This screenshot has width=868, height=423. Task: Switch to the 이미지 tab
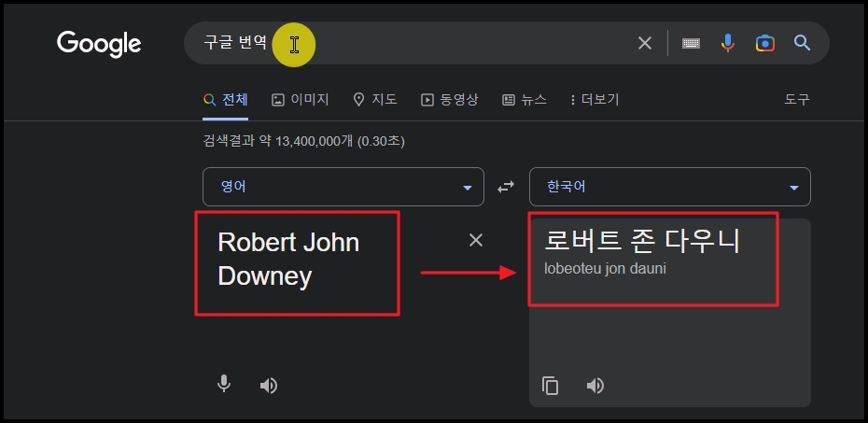pyautogui.click(x=301, y=100)
